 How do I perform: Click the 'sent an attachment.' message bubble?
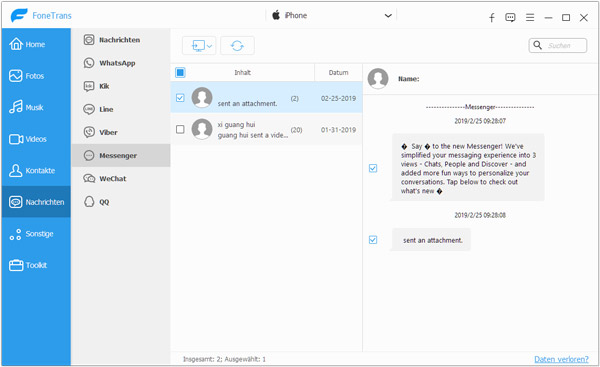click(x=432, y=240)
